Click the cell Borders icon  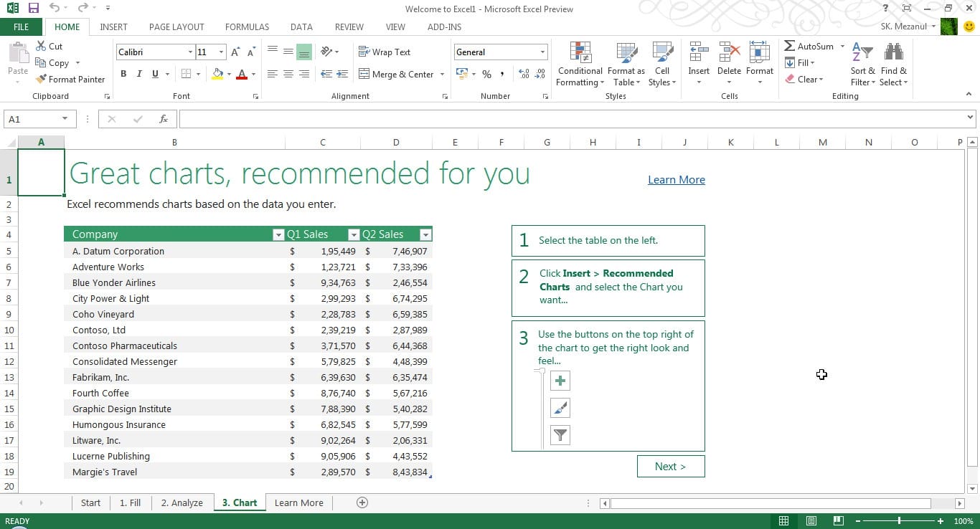186,74
